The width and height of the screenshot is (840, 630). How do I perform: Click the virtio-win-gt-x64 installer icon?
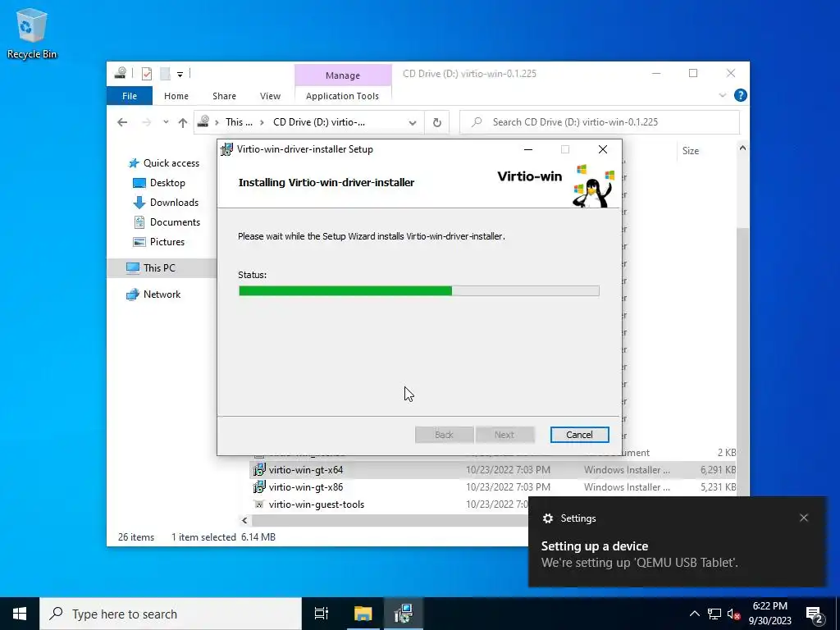(x=259, y=470)
